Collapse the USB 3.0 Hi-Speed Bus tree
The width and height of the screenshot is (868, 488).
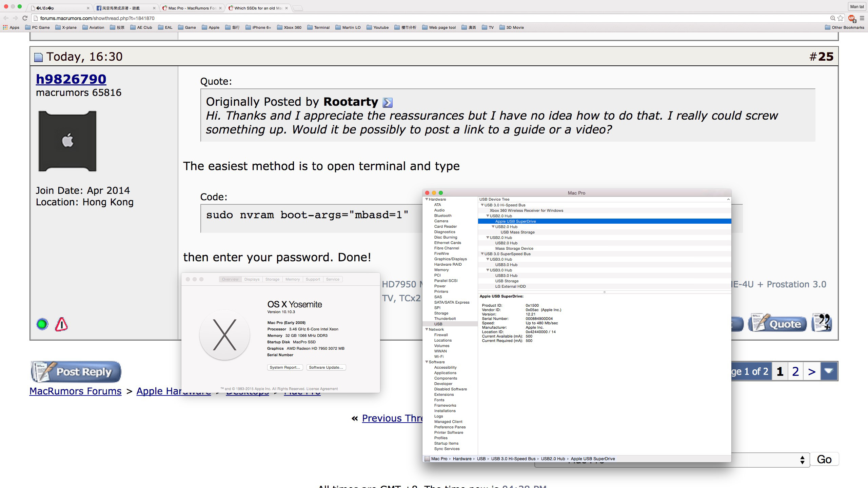pos(482,205)
